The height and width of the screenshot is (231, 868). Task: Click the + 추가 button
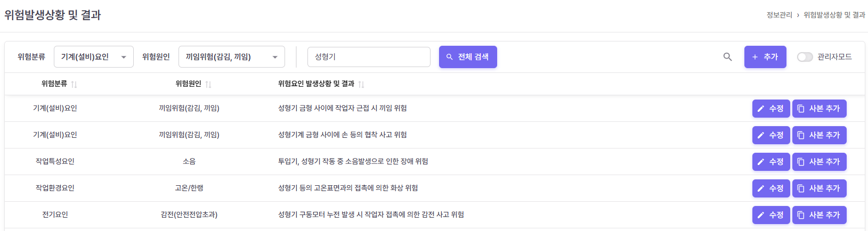point(765,57)
